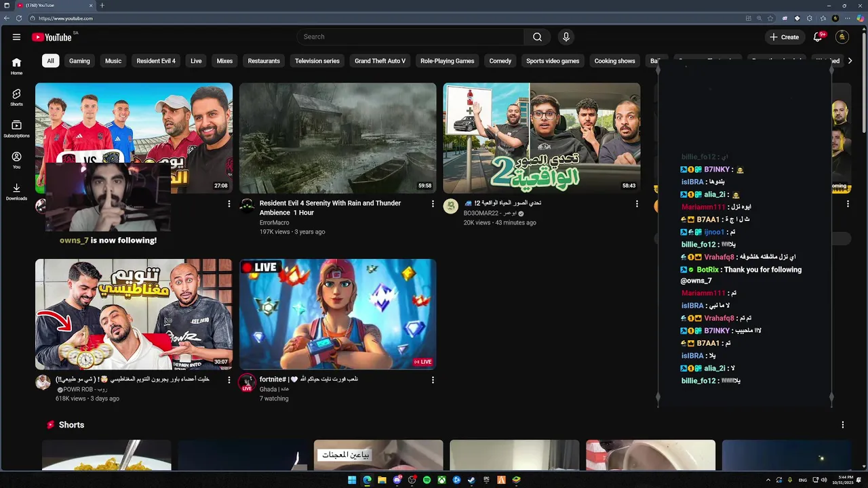Select the Resident Evil 4 filter chip
Screen dimensions: 868x488
coord(156,61)
